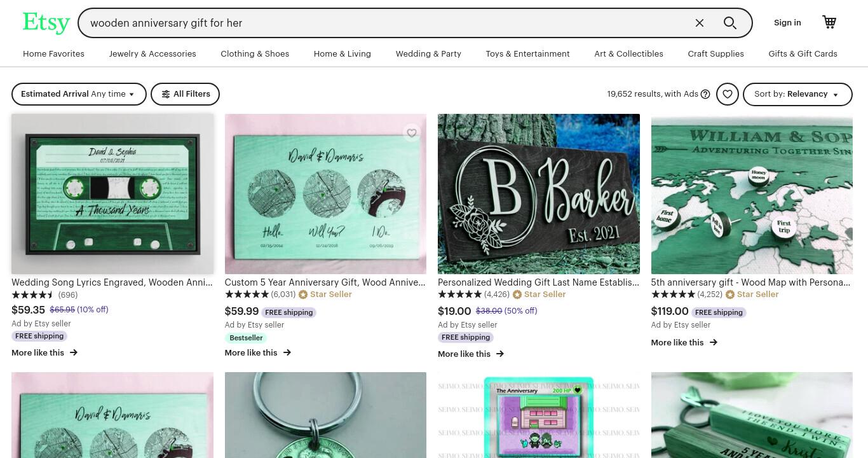Open engraved wooden bar keychain image
868x458 pixels.
pyautogui.click(x=752, y=415)
